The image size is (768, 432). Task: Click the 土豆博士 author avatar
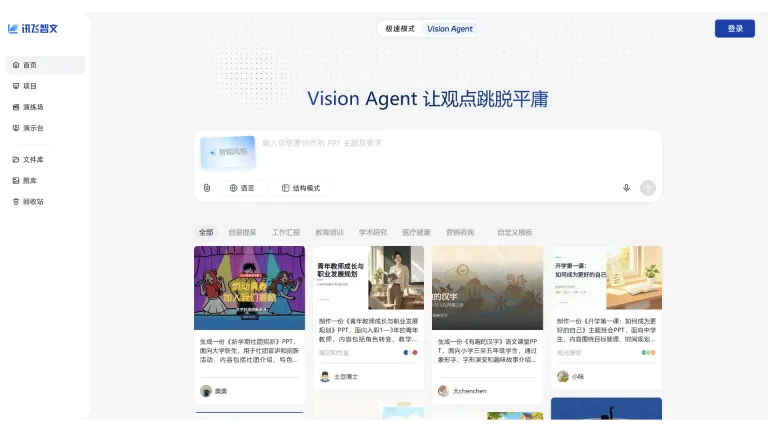pos(325,377)
